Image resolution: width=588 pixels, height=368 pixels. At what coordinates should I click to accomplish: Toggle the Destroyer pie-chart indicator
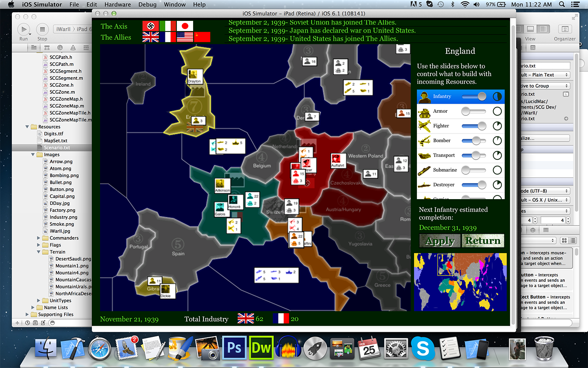(497, 184)
